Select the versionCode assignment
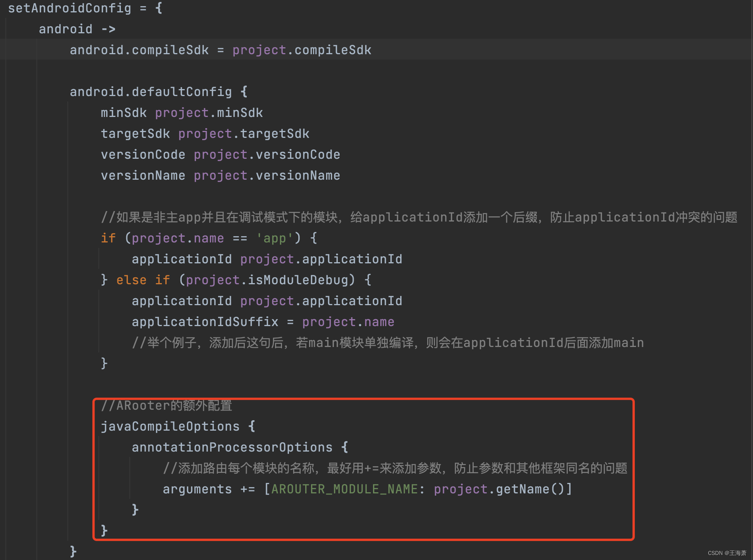This screenshot has height=560, width=753. click(220, 154)
